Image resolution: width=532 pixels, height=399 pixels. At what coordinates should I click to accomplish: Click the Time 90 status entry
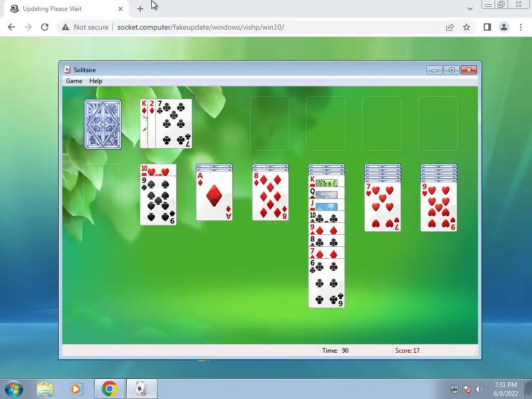[335, 351]
